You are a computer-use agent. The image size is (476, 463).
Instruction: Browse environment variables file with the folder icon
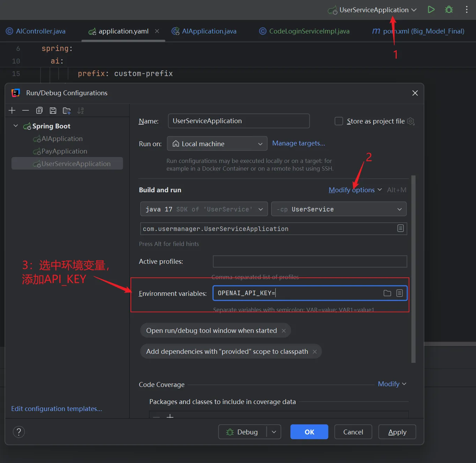(x=387, y=293)
